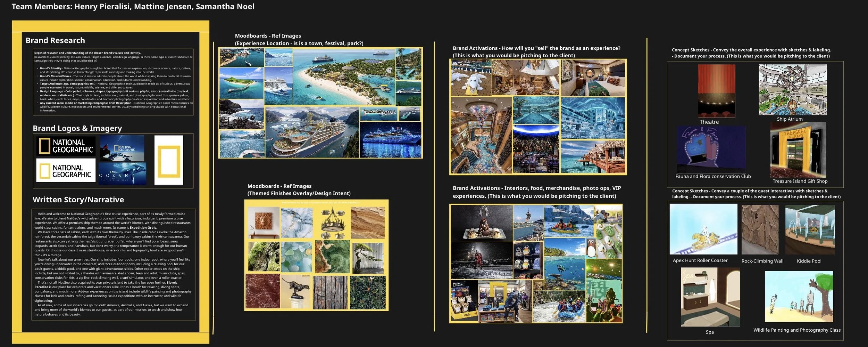Click the bonsai tree image
This screenshot has height=347, width=868.
point(368,258)
